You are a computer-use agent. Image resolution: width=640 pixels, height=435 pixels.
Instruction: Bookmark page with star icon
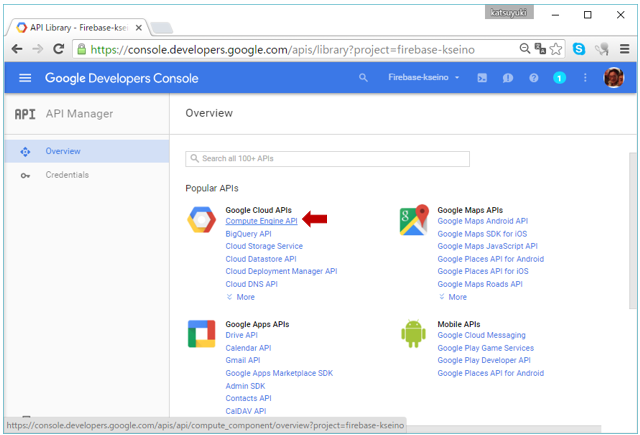click(x=556, y=49)
